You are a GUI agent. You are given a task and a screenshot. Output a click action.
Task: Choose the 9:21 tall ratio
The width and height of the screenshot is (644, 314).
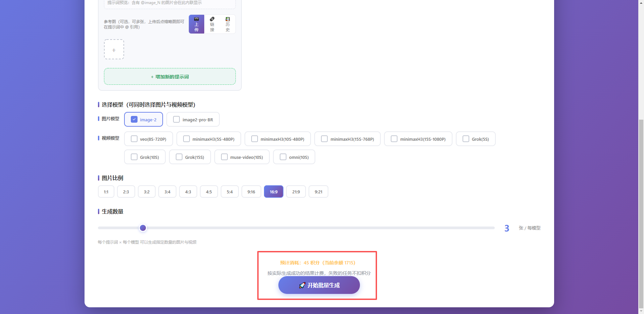[318, 192]
